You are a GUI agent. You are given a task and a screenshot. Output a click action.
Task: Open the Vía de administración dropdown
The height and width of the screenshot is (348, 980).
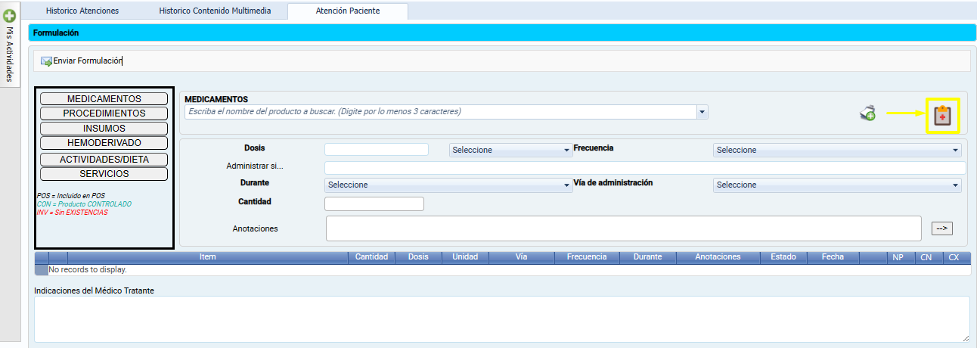(836, 185)
